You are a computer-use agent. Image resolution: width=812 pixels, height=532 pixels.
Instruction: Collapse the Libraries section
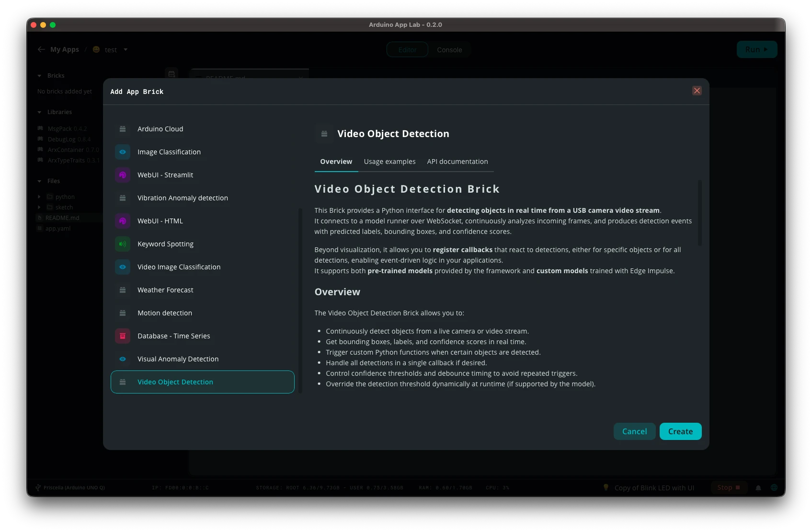[x=39, y=112]
